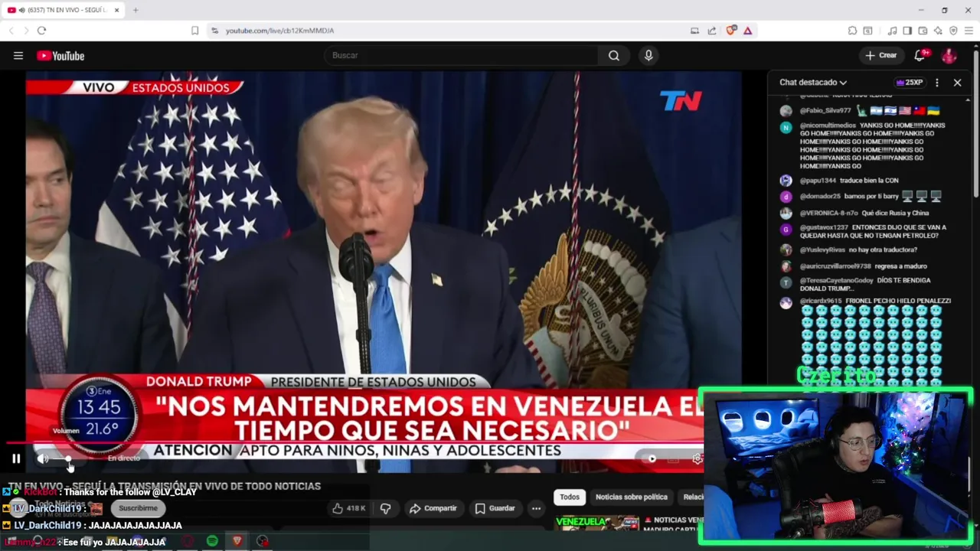Select the Noticias sobre política chip

click(x=632, y=497)
